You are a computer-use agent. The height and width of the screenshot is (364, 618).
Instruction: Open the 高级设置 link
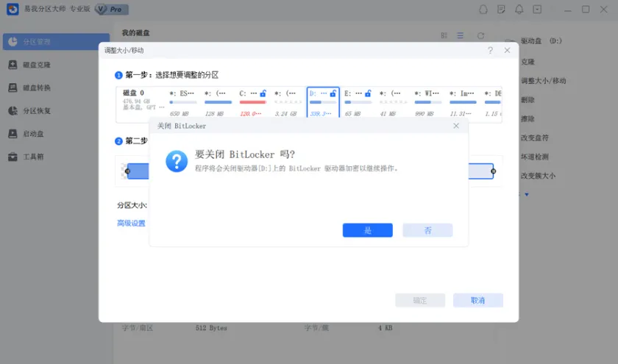[131, 223]
